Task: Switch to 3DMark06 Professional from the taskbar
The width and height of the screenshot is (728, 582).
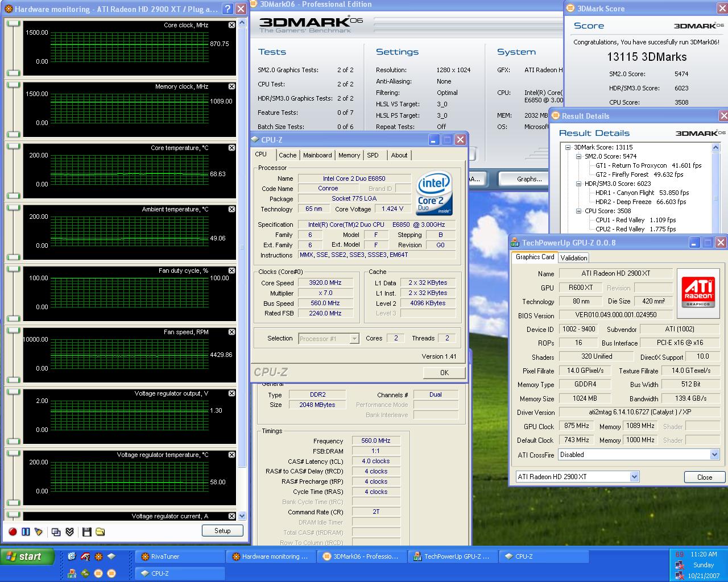Action: 362,556
